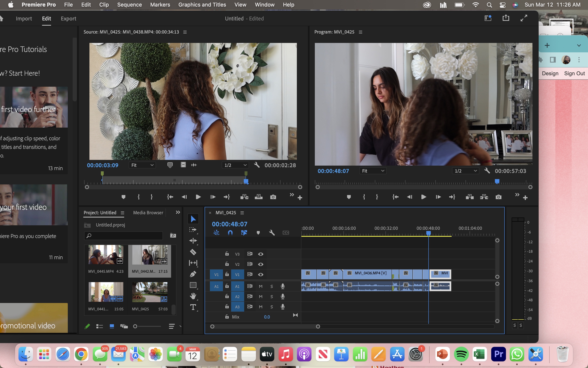Open workspaces icon in header bar

488,18
